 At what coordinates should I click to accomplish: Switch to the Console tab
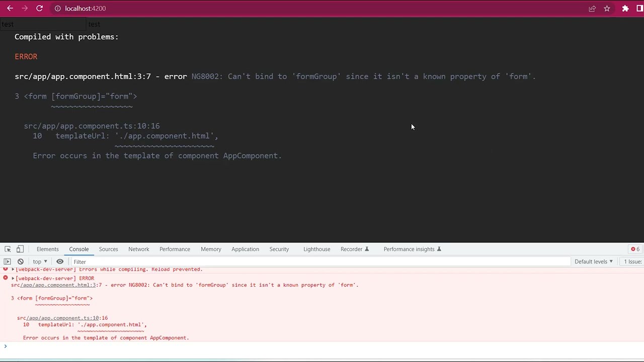(x=79, y=249)
